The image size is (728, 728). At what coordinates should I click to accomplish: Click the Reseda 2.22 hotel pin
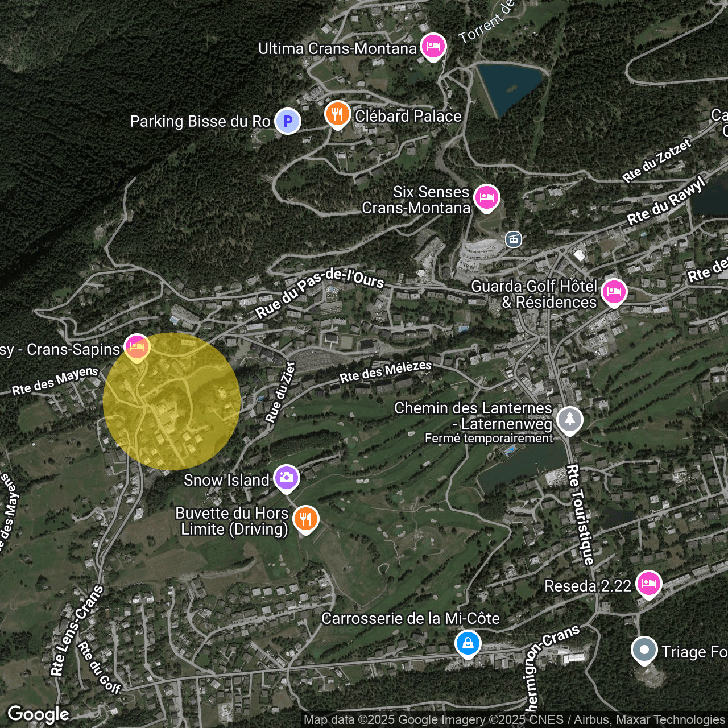[648, 584]
